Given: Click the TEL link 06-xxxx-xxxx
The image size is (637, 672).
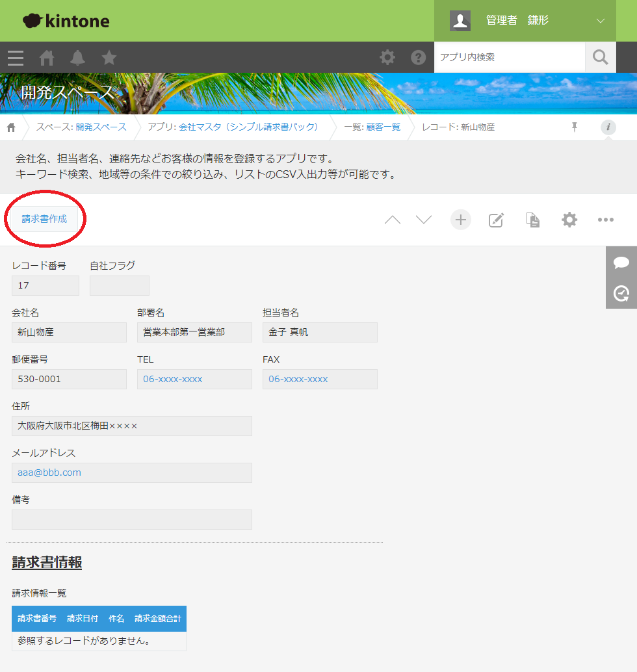Looking at the screenshot, I should (x=173, y=380).
